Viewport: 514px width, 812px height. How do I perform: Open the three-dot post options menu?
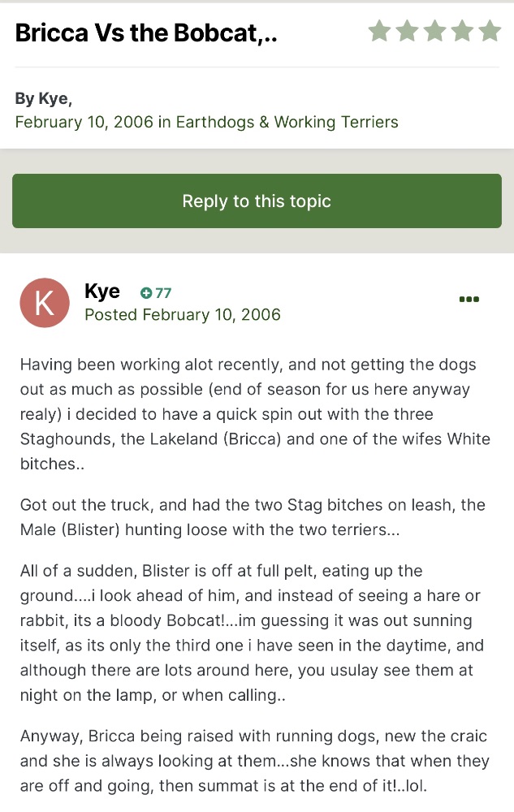click(x=469, y=299)
